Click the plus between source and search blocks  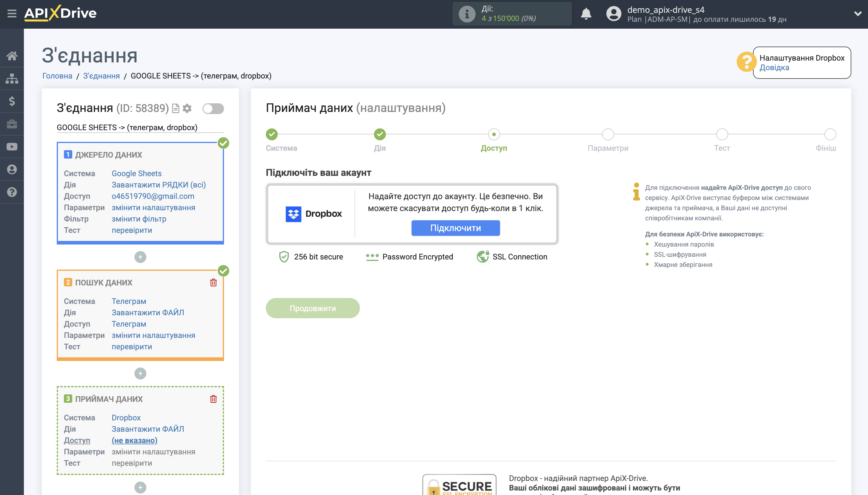click(x=140, y=257)
